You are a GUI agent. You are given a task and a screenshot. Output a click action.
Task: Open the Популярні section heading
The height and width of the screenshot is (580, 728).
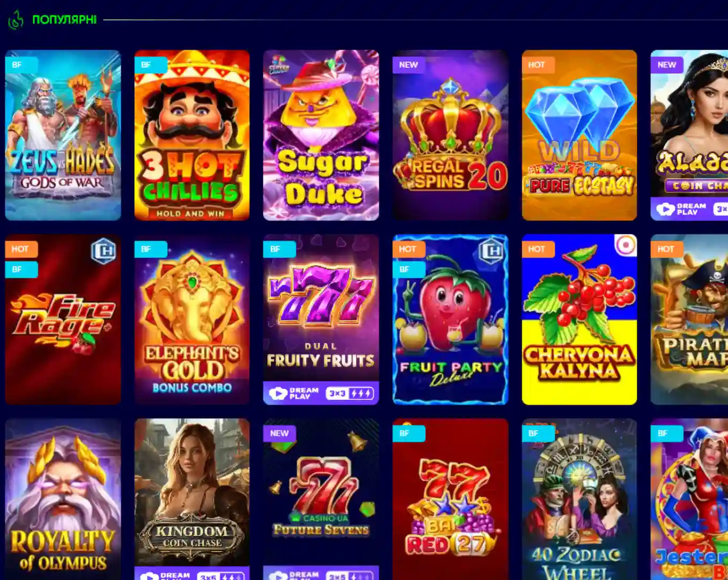click(64, 20)
